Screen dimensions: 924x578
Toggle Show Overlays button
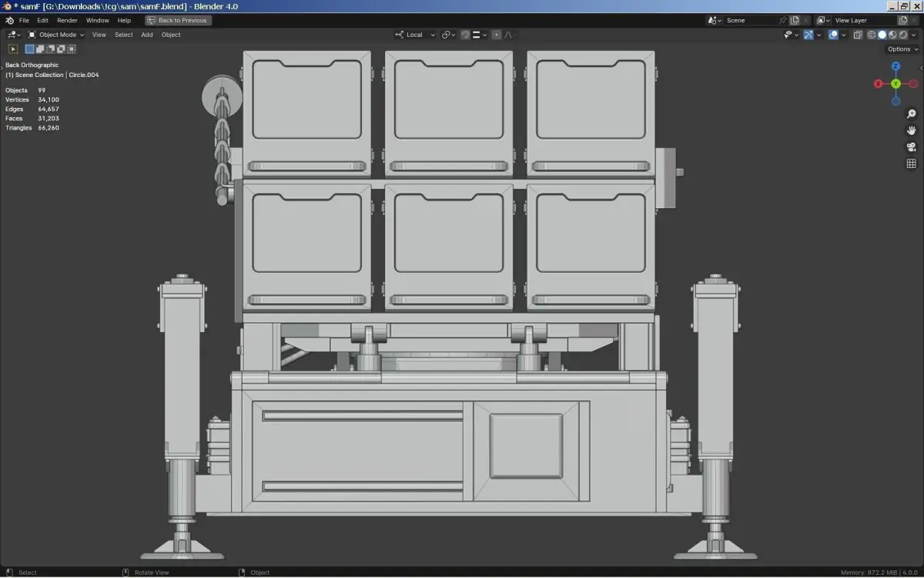pyautogui.click(x=833, y=35)
